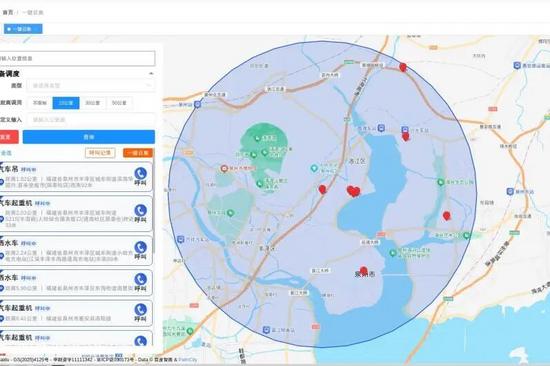Click the red reset button
550x366 pixels.
(x=8, y=137)
